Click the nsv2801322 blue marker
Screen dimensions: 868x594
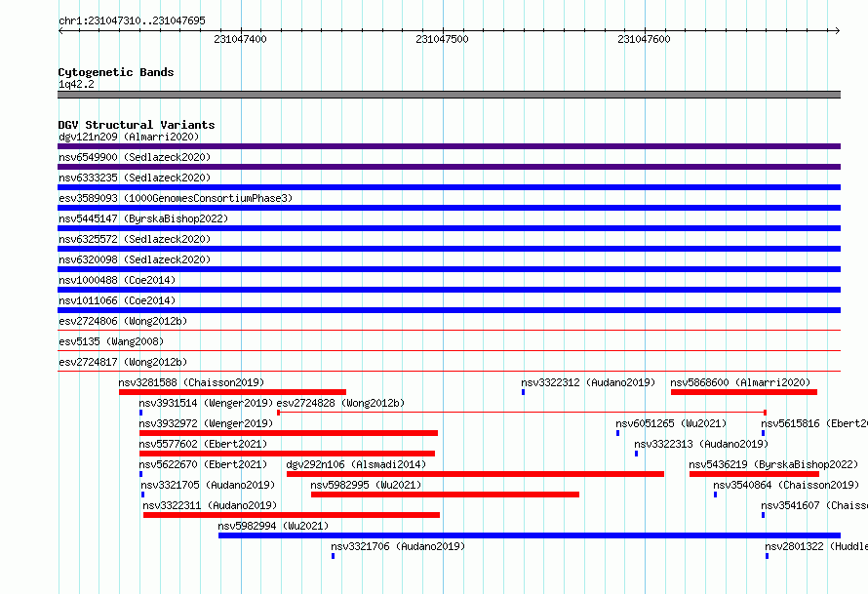(x=767, y=556)
